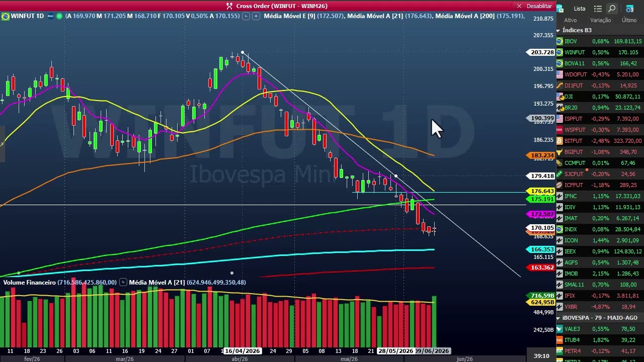Click the US flag icon beside WDOFUT
The height and width of the screenshot is (362, 644).
coord(559,74)
